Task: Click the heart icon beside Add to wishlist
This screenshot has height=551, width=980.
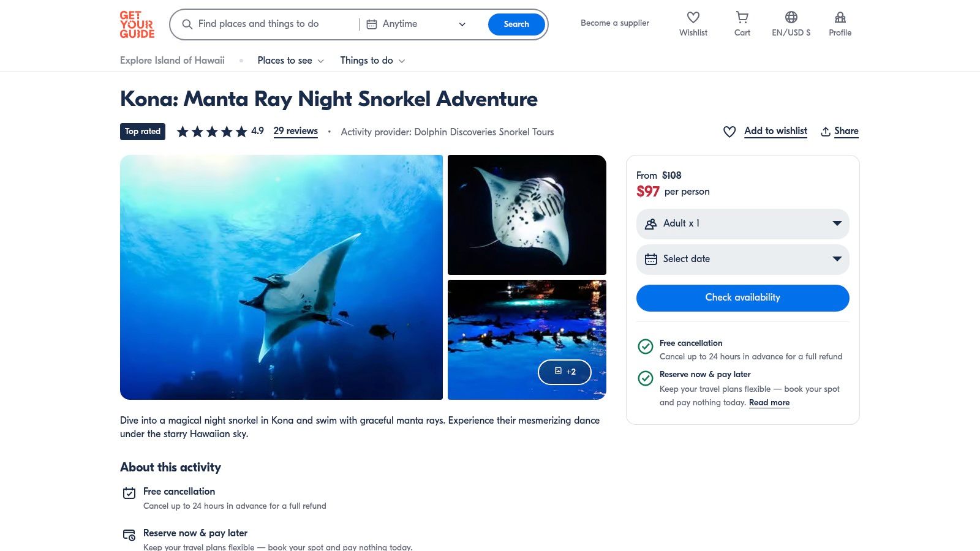Action: [729, 132]
